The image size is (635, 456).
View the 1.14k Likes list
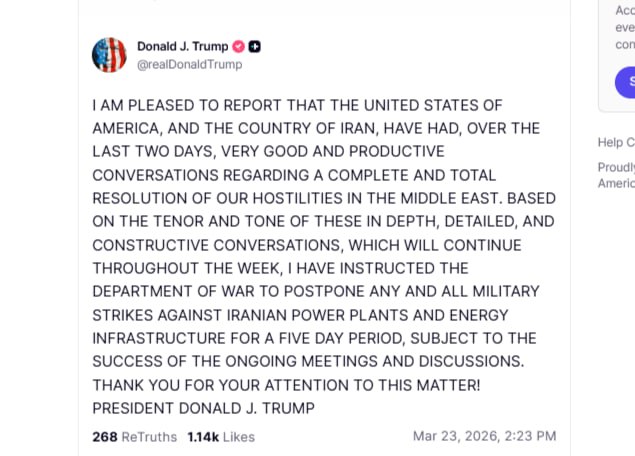(221, 436)
